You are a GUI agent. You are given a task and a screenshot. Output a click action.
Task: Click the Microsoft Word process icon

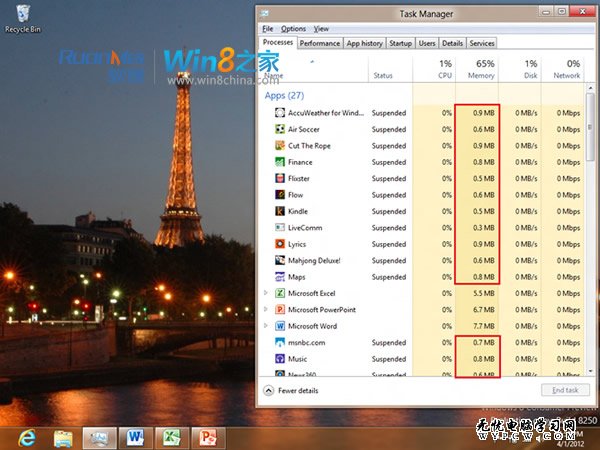pyautogui.click(x=280, y=326)
